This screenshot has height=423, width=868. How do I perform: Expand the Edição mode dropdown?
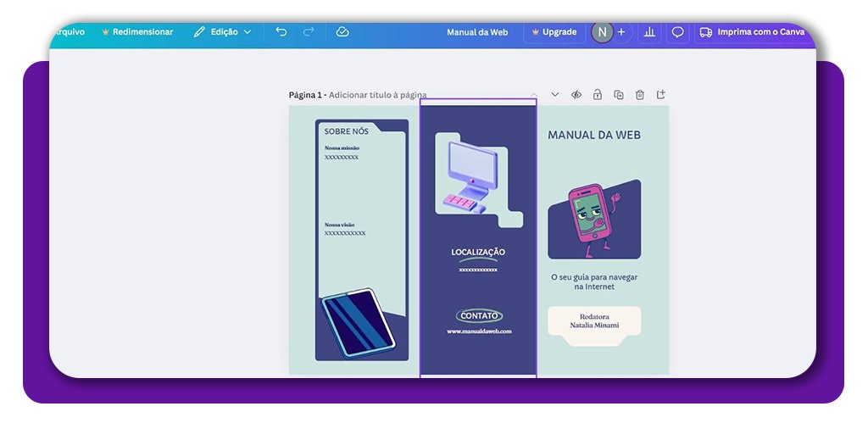pyautogui.click(x=223, y=32)
